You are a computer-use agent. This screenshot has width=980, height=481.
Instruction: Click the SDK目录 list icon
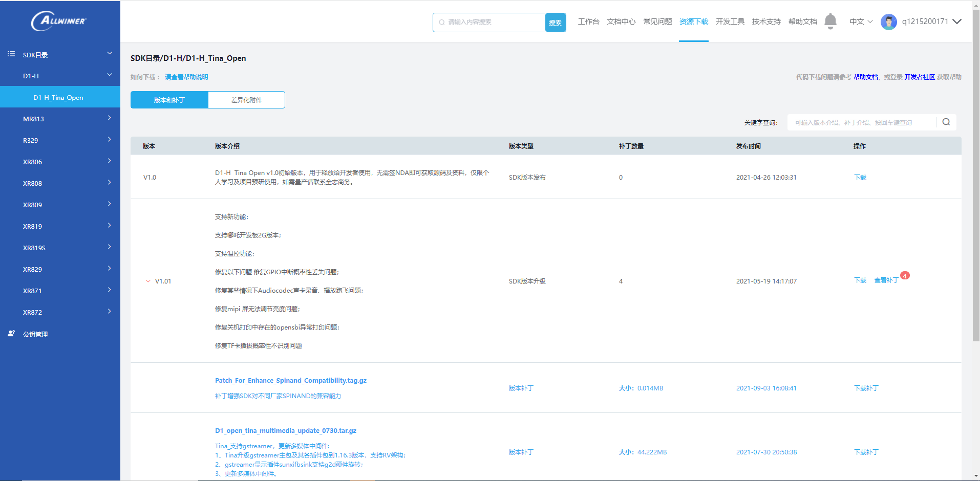pos(11,54)
